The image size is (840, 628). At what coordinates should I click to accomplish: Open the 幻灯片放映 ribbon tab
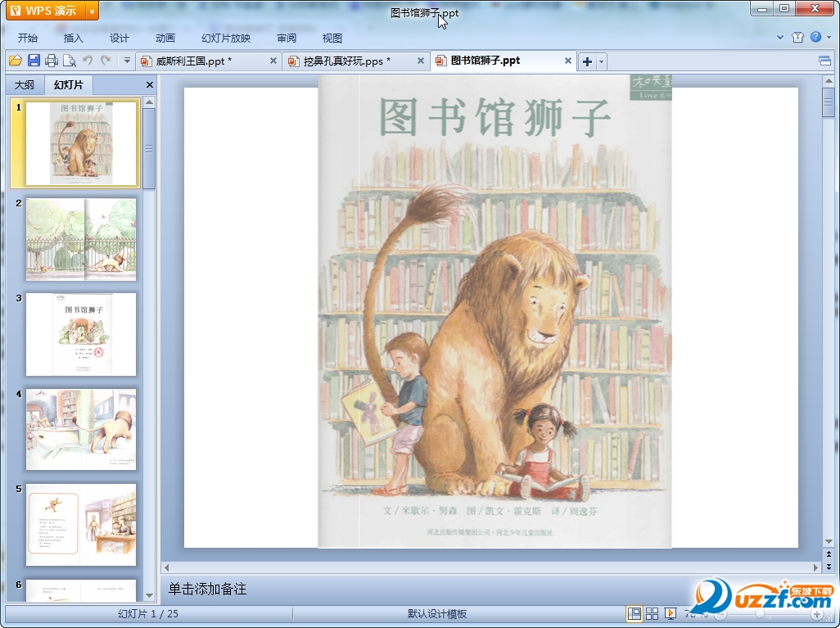[226, 38]
